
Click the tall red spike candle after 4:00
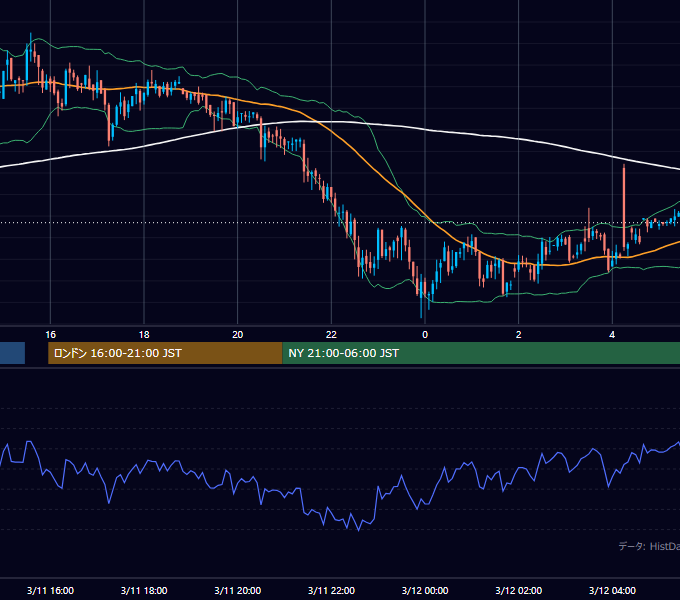coord(624,208)
